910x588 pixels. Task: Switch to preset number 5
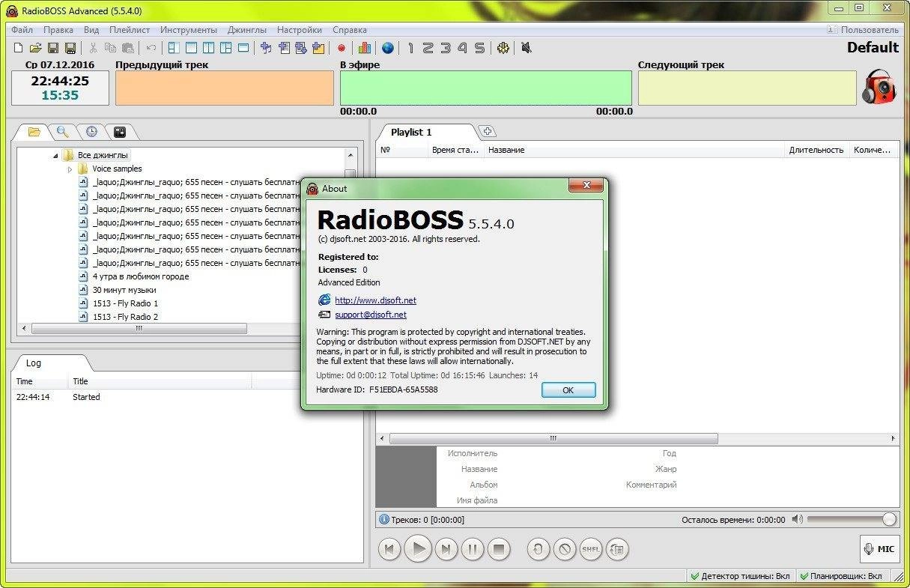click(x=479, y=48)
